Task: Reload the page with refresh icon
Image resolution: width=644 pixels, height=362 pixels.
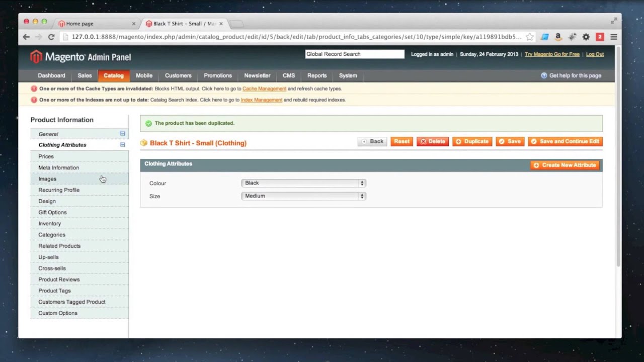Action: (51, 37)
